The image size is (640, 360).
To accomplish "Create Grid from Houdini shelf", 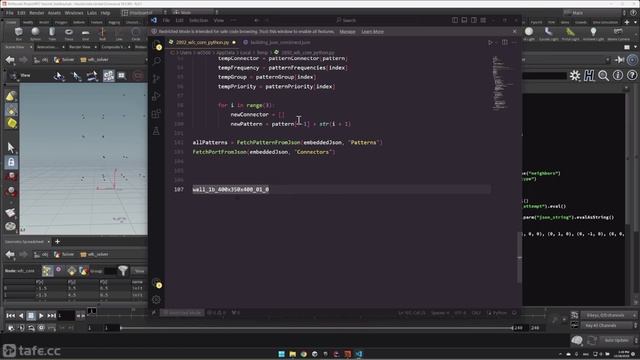I will 86,33.
